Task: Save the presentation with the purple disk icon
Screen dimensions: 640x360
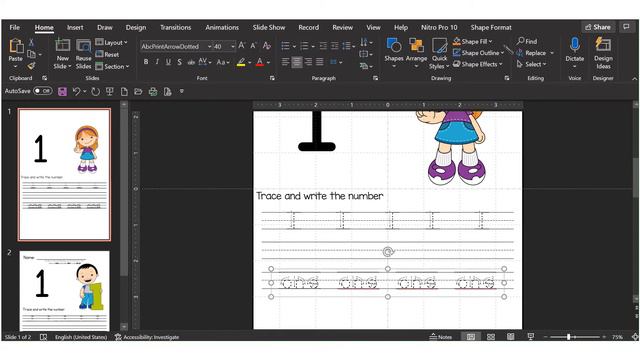Action: tap(62, 91)
